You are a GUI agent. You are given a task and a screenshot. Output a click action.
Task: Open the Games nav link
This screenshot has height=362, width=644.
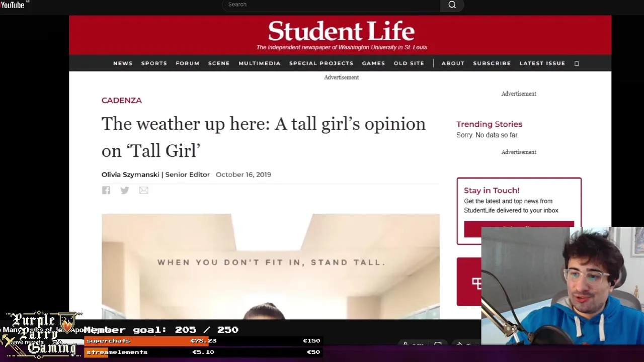[373, 63]
